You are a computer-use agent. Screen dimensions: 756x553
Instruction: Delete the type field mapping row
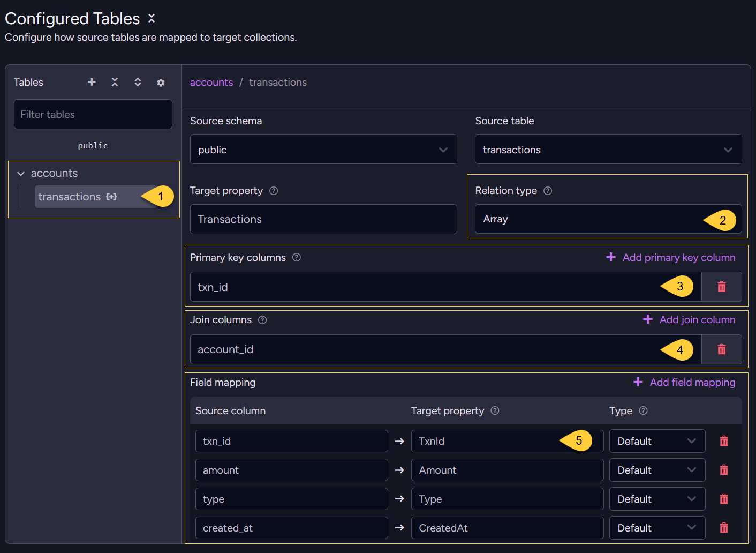click(724, 499)
